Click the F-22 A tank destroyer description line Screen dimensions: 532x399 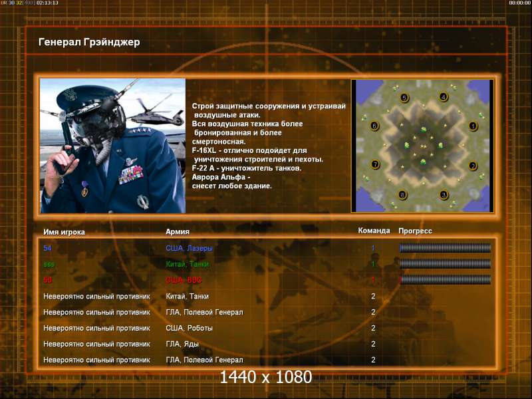(x=247, y=168)
